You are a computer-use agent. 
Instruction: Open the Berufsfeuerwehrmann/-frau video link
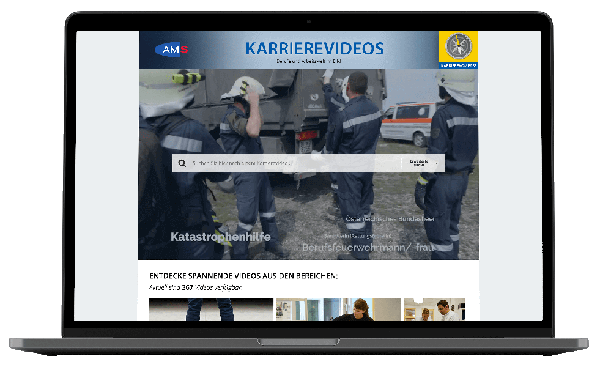tap(368, 248)
